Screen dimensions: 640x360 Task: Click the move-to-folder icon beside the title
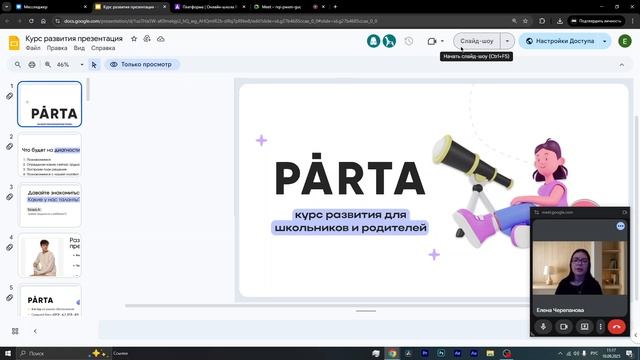(x=147, y=38)
